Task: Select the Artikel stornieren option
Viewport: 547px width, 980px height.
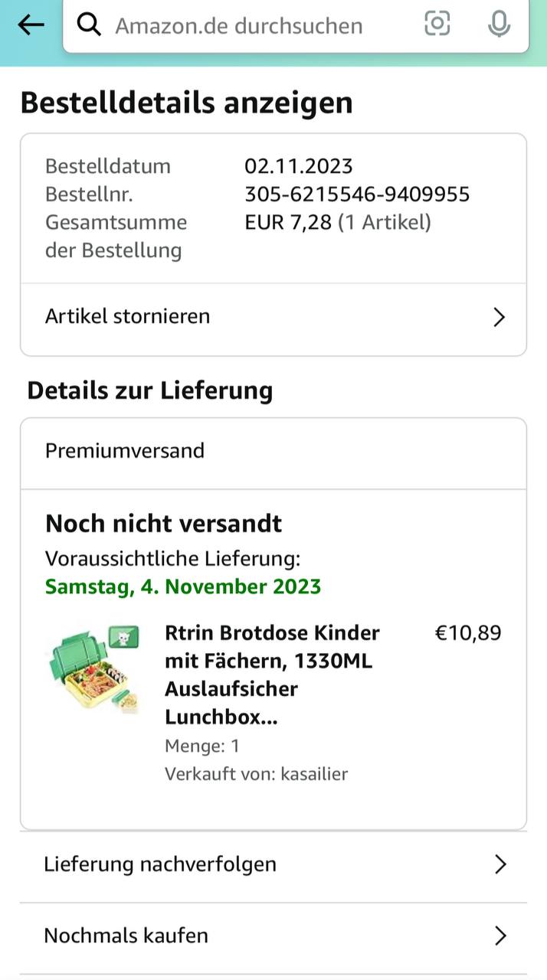Action: pyautogui.click(x=128, y=316)
